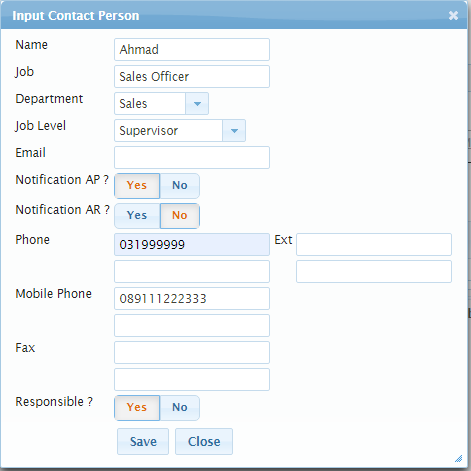The height and width of the screenshot is (471, 471).
Task: Enable Notification AR with Yes
Action: click(x=137, y=216)
